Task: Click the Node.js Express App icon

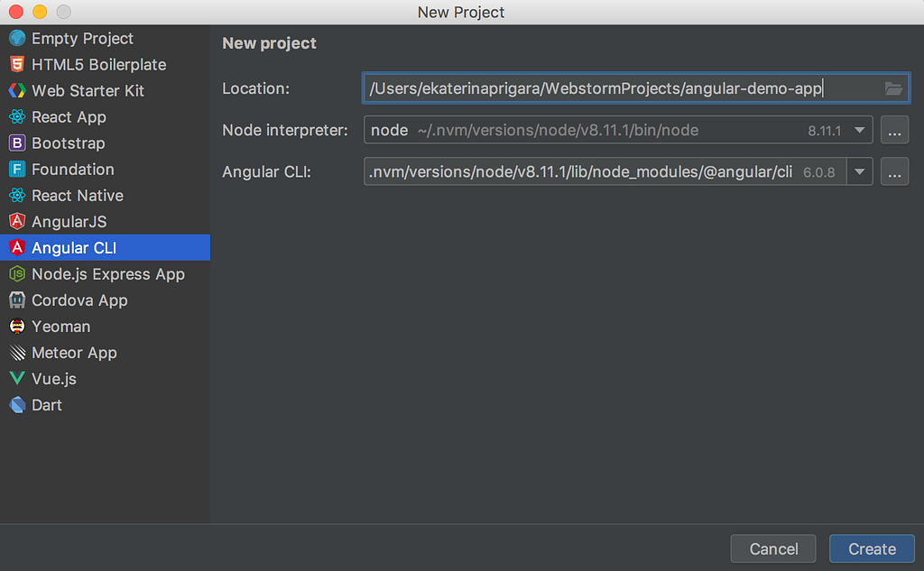Action: pos(17,274)
